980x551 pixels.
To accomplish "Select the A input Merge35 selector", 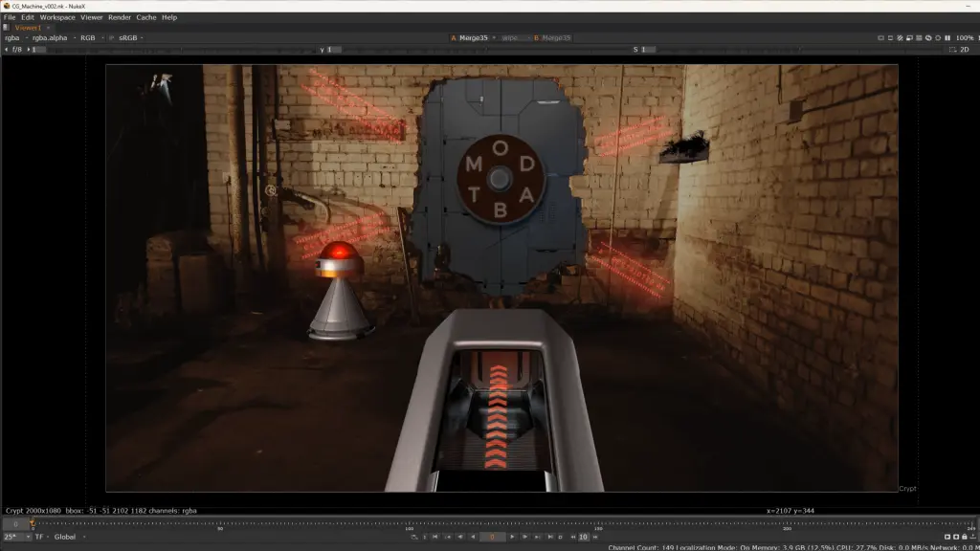I will [x=473, y=38].
